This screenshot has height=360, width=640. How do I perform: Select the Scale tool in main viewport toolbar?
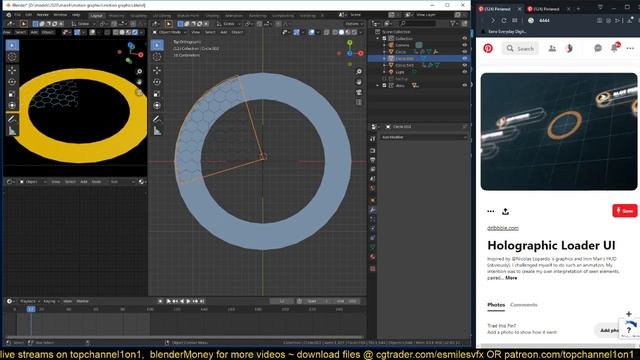[x=157, y=94]
